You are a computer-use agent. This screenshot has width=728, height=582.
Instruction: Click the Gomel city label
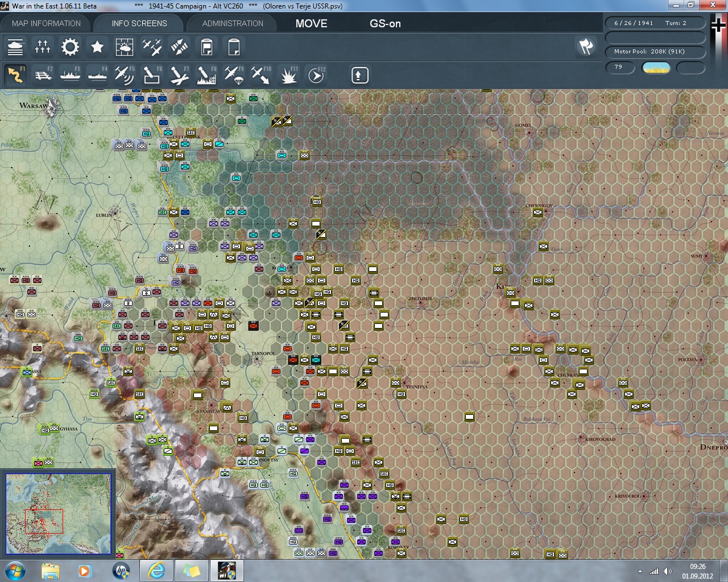(x=523, y=125)
